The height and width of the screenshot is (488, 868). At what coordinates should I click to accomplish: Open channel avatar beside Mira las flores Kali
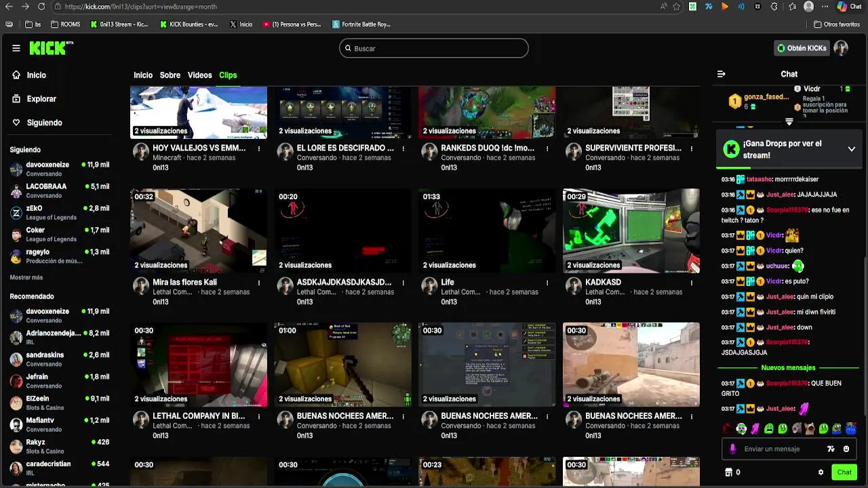141,286
